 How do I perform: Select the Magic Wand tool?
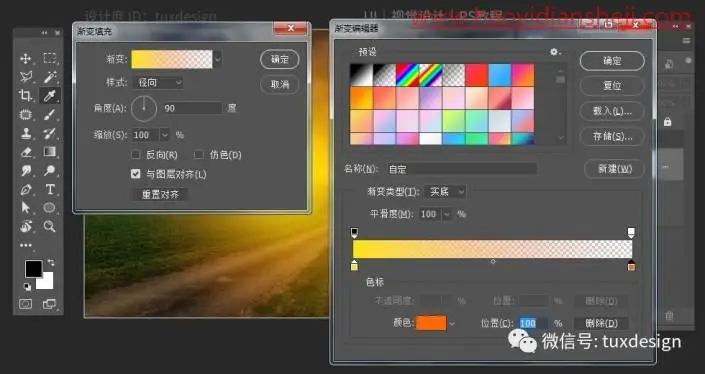tap(49, 77)
